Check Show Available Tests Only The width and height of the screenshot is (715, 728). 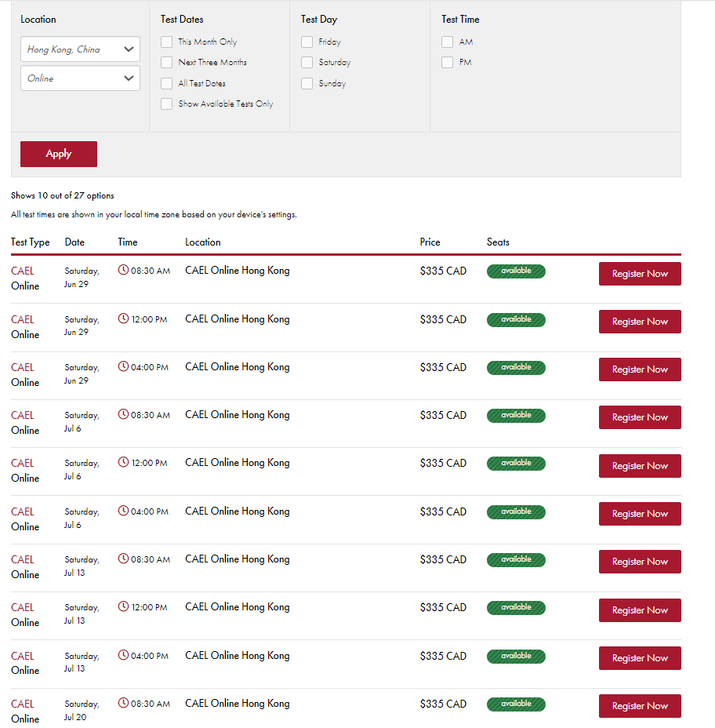coord(166,104)
